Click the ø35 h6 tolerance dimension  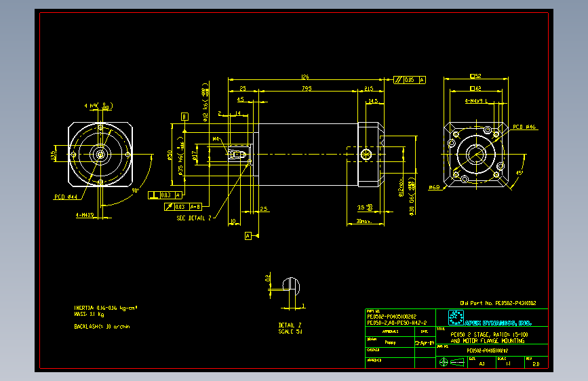point(181,156)
